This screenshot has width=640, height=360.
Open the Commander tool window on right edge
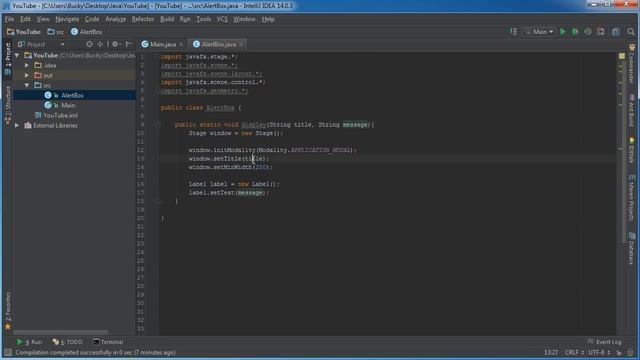(x=632, y=64)
